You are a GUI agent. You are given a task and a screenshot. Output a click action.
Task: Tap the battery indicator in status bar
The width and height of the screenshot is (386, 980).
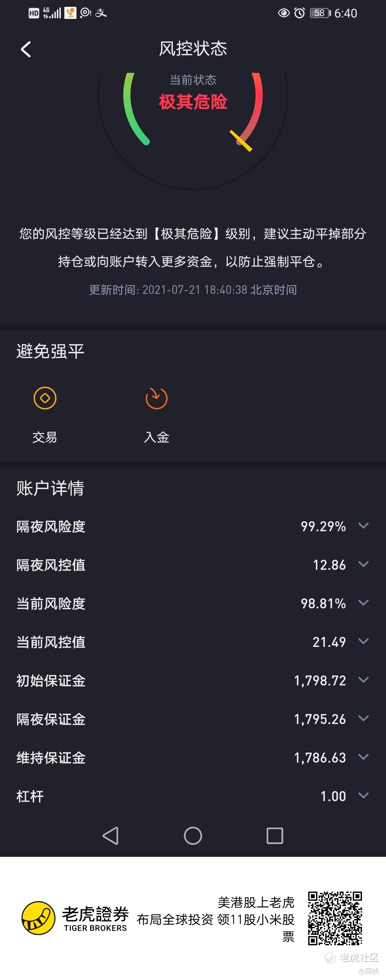[x=321, y=13]
